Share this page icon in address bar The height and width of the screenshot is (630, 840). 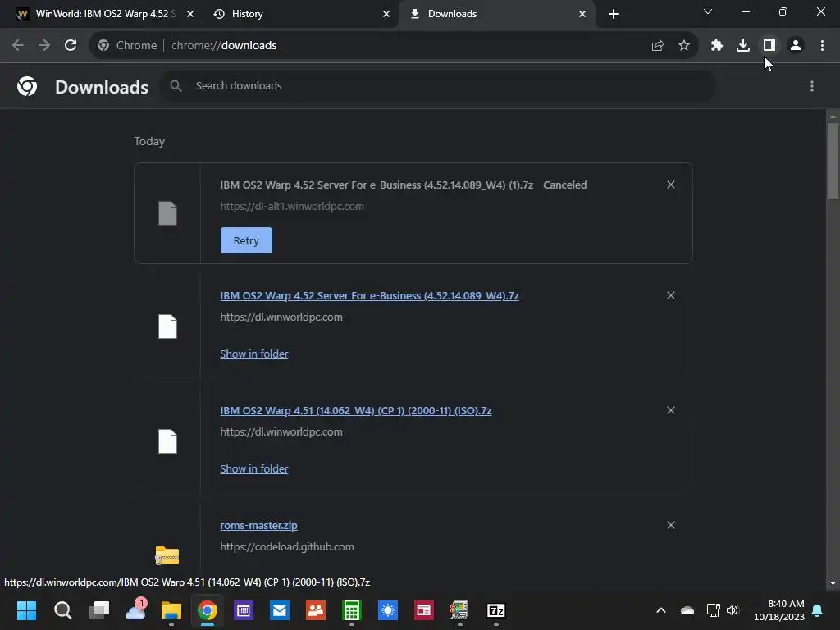point(658,46)
